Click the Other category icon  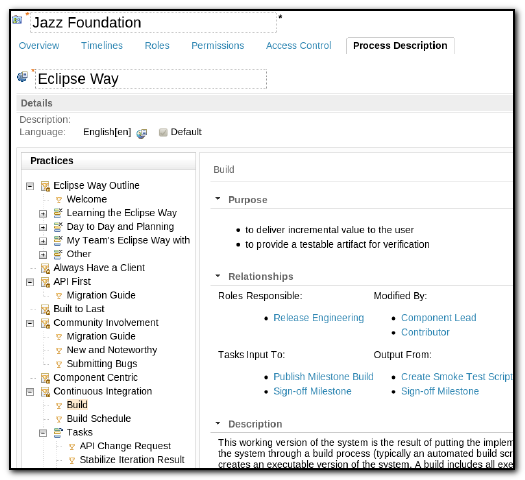pos(58,254)
